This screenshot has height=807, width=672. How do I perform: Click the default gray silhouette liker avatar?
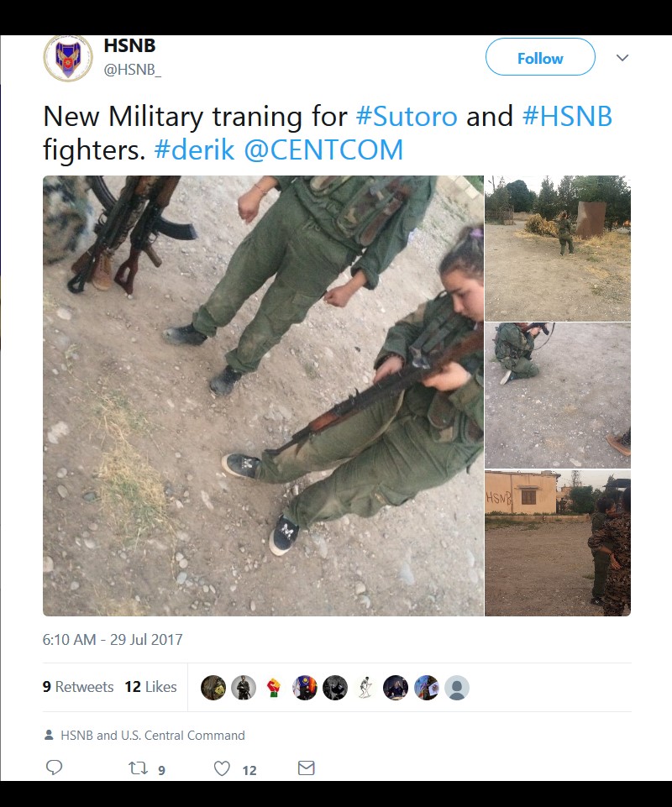(457, 688)
